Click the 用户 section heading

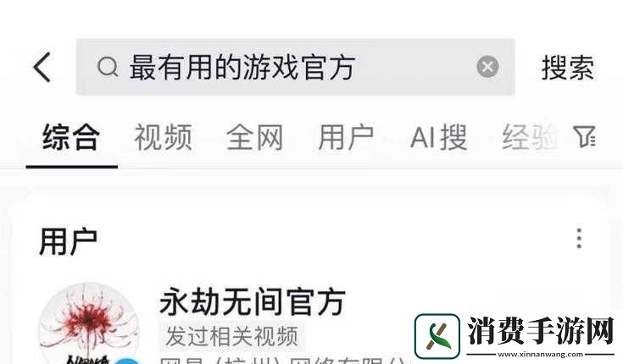(69, 241)
